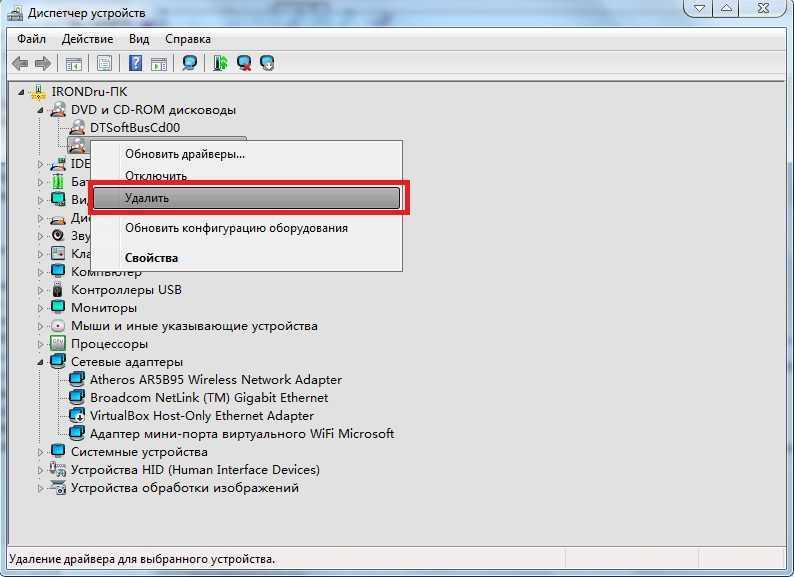Viewport: 794px width, 577px height.
Task: Collapse the IRONDru-ПК root node
Action: point(21,92)
